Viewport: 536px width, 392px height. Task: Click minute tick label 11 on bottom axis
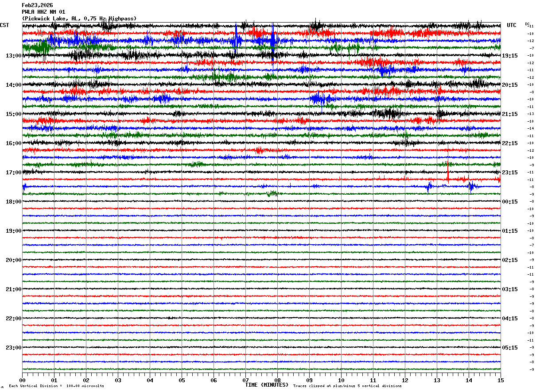(373, 380)
